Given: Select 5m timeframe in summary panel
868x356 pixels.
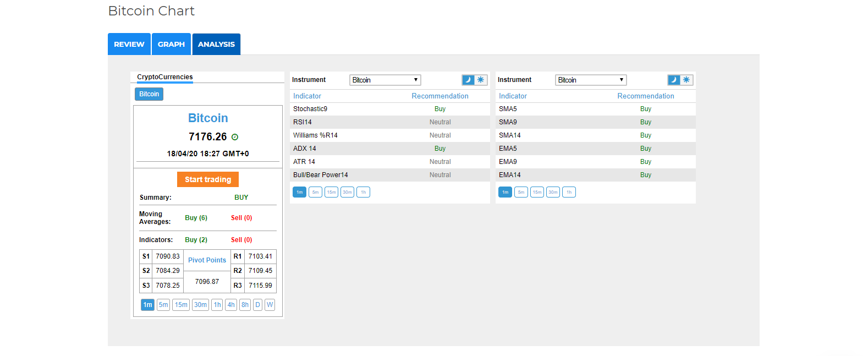Looking at the screenshot, I should tap(163, 305).
